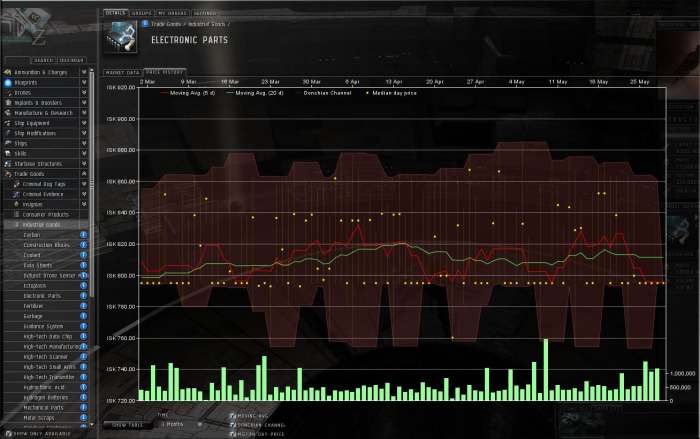Screen dimensions: 700x439
Task: Click the Implants & Boosters category icon
Action: coord(8,103)
